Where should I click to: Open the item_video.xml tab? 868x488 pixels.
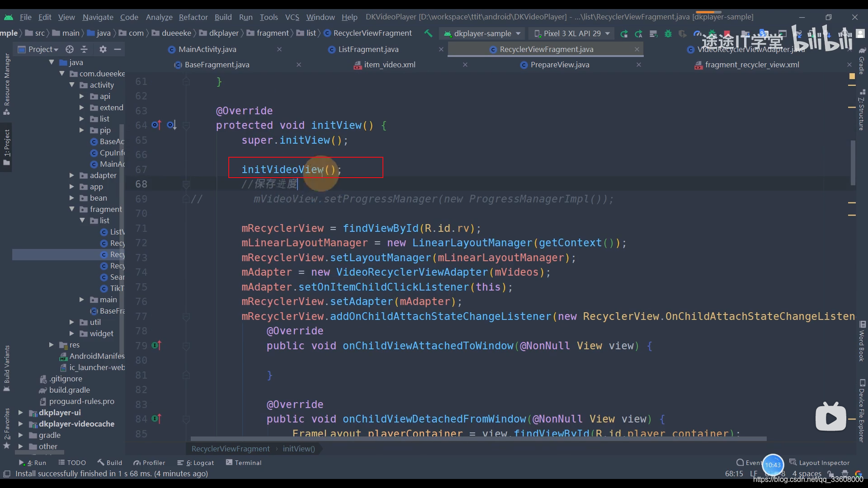(390, 65)
